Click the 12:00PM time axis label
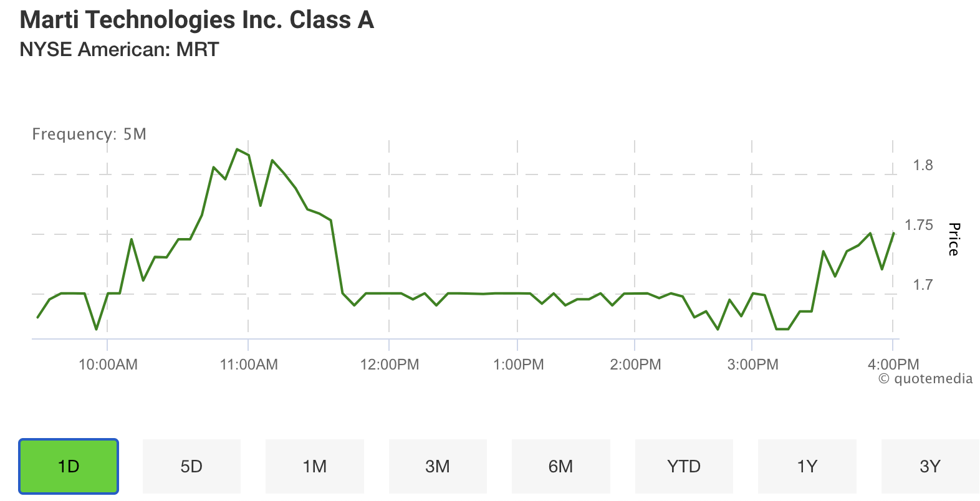 [390, 365]
